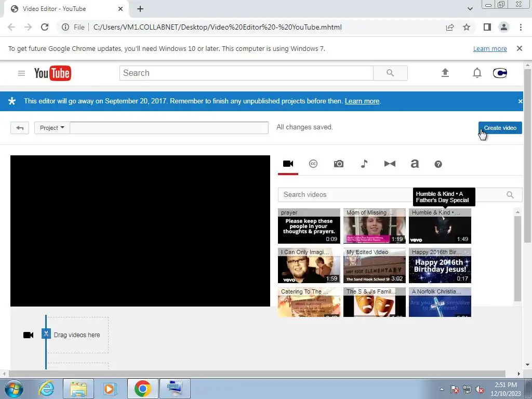The image size is (532, 399).
Task: Open the Project dropdown
Action: (52, 128)
